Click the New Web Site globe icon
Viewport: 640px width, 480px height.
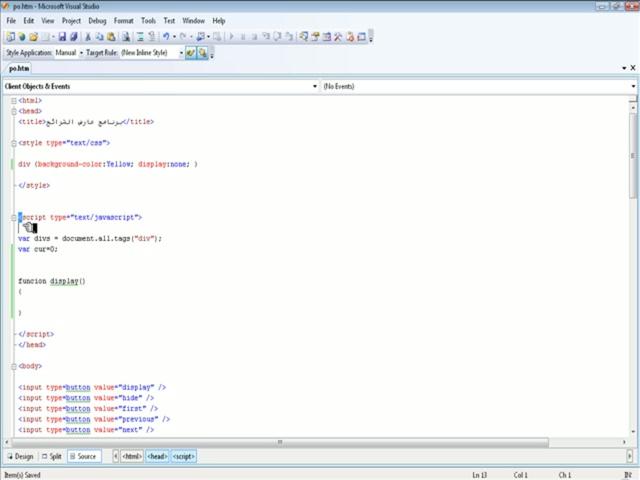[x=22, y=37]
